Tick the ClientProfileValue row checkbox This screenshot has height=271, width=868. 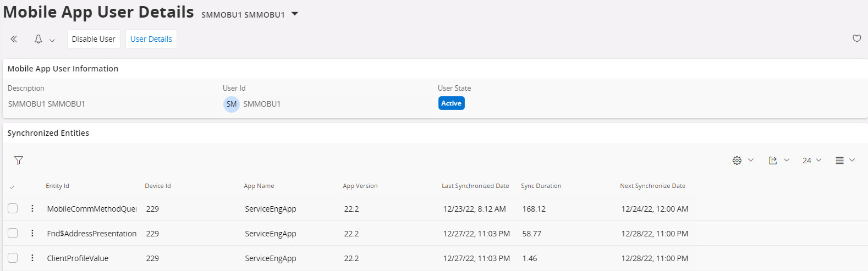click(x=13, y=258)
